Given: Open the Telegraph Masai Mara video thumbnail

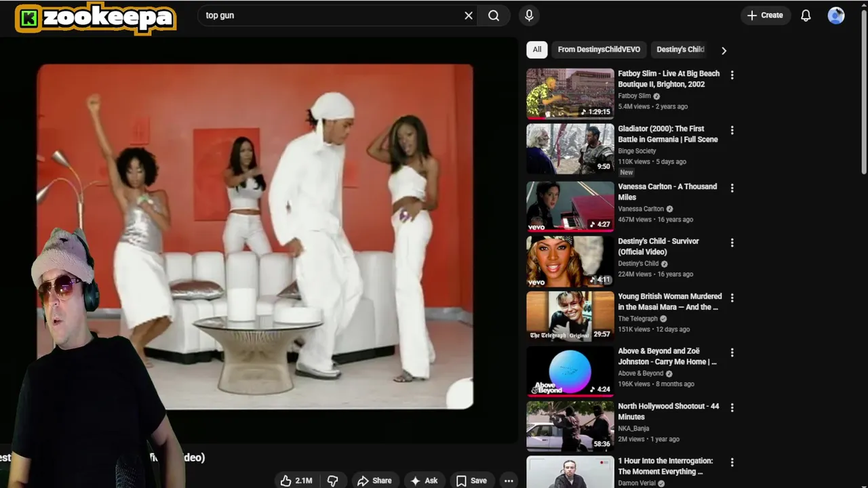Looking at the screenshot, I should click(x=570, y=316).
